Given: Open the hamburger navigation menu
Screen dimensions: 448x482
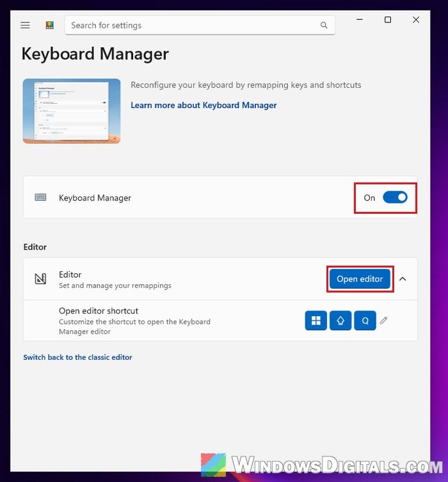Looking at the screenshot, I should [25, 25].
